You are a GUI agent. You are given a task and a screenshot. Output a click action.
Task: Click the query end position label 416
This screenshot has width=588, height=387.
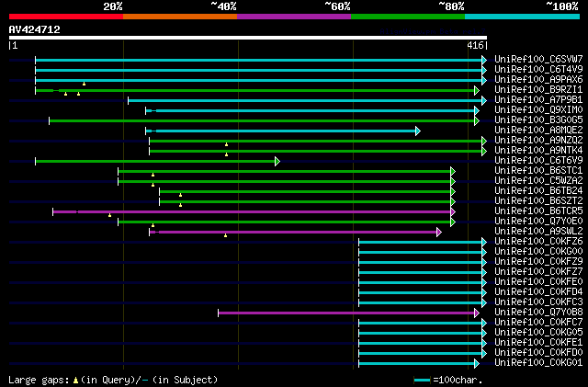tap(475, 45)
